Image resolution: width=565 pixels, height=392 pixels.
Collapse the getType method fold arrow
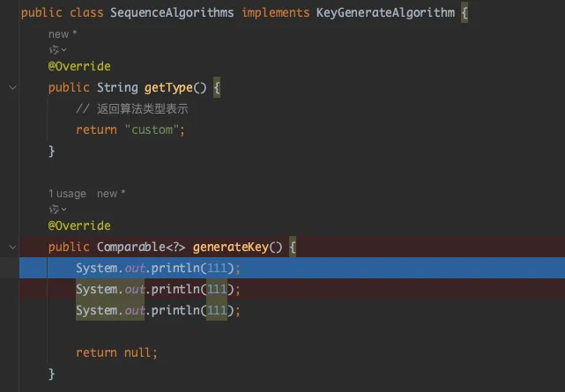tap(12, 88)
